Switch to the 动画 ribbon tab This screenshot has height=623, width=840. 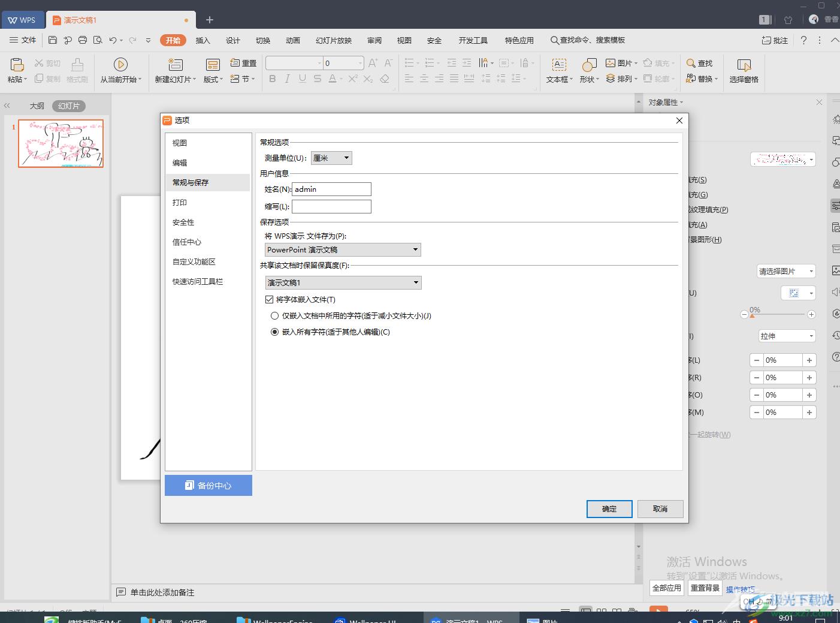coord(293,40)
